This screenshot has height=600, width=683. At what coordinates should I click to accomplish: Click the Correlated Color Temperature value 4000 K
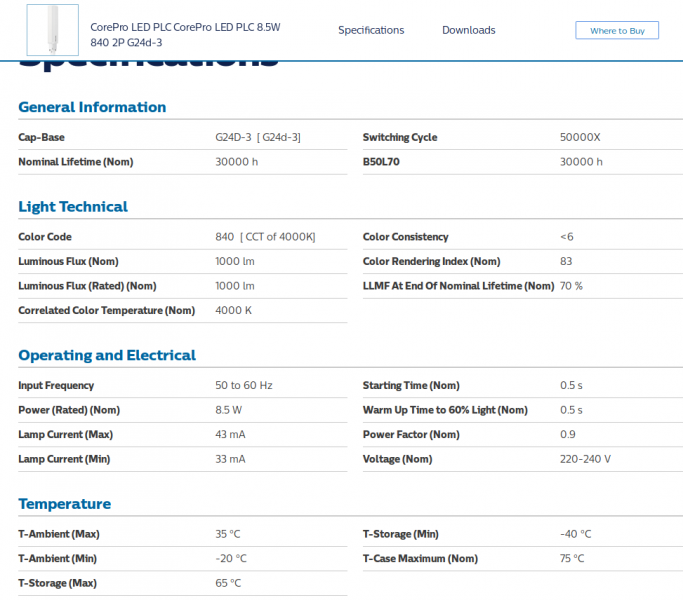pos(233,311)
